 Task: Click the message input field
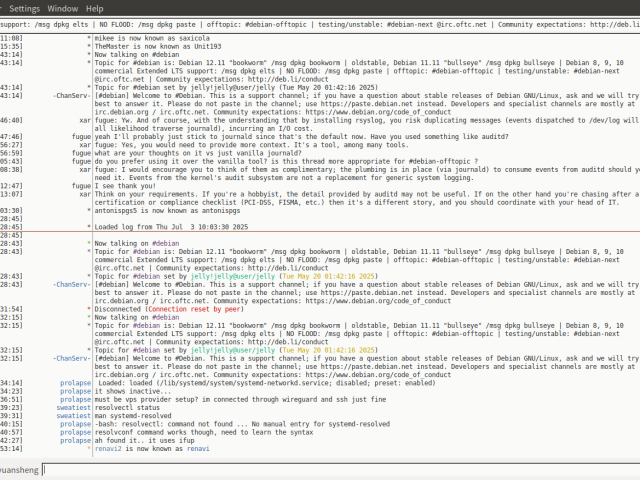[x=341, y=470]
